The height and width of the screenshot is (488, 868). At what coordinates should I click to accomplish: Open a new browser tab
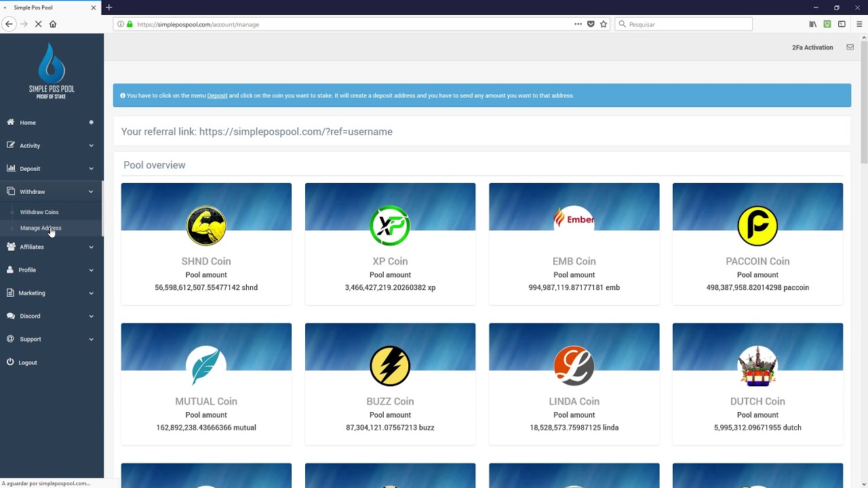pos(108,7)
